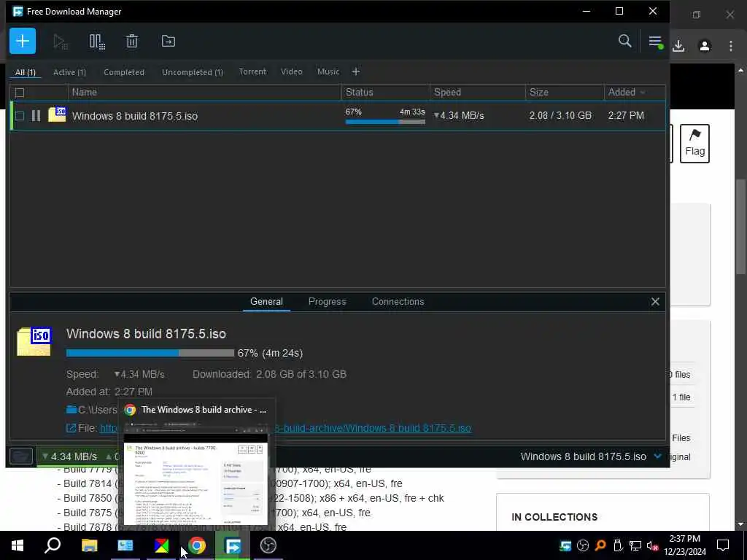Image resolution: width=747 pixels, height=560 pixels.
Task: Pause the Windows 8 build 8175.5.iso download
Action: click(x=36, y=116)
